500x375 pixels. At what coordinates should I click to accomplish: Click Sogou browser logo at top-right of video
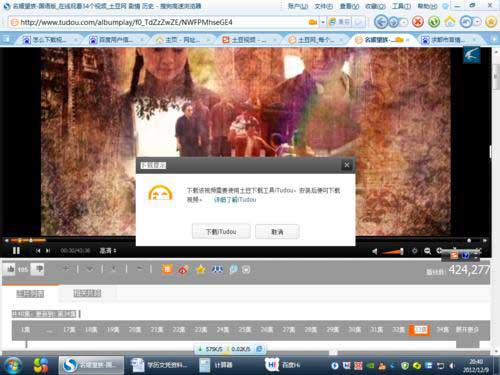pos(472,55)
